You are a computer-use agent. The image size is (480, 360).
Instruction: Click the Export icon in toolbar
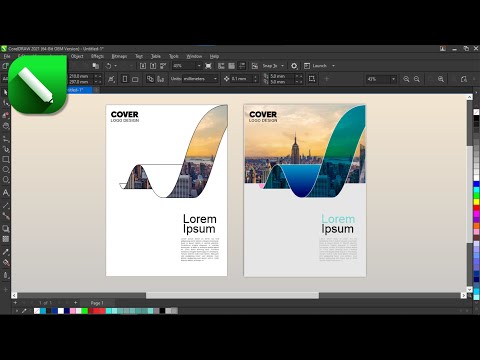tap(153, 66)
